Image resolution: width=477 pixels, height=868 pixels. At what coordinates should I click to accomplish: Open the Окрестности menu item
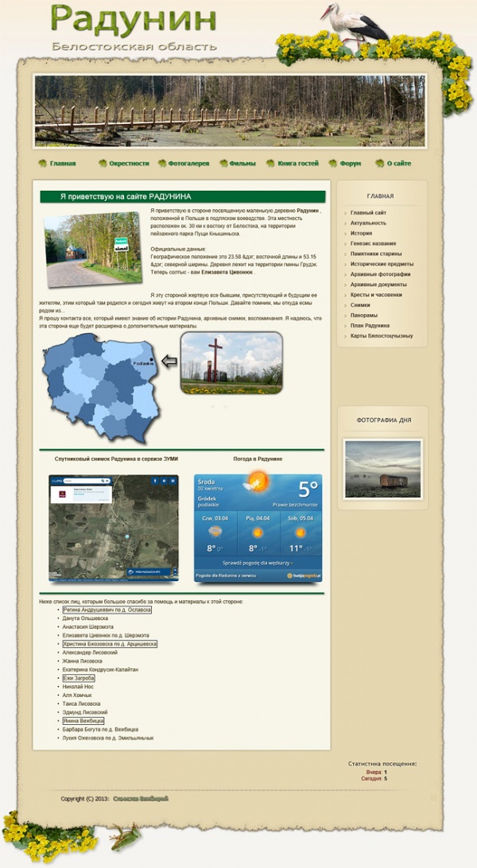129,164
